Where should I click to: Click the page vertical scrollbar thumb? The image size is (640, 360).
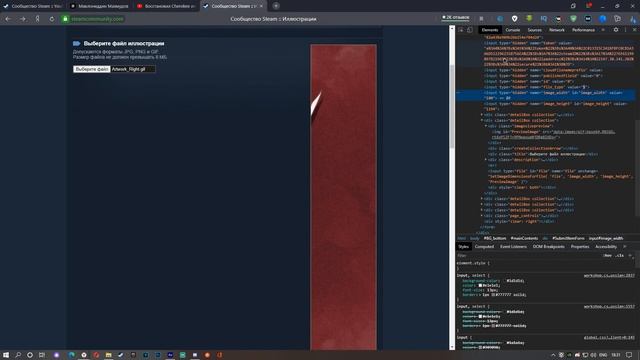tap(452, 106)
